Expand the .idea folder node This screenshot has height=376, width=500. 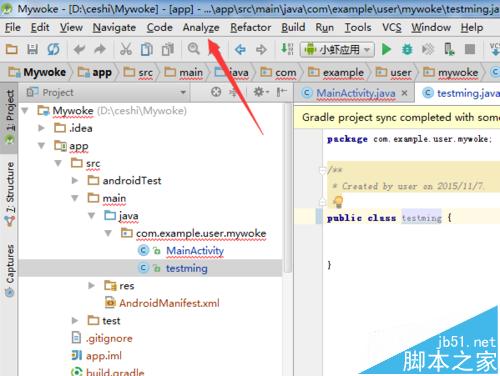click(42, 128)
